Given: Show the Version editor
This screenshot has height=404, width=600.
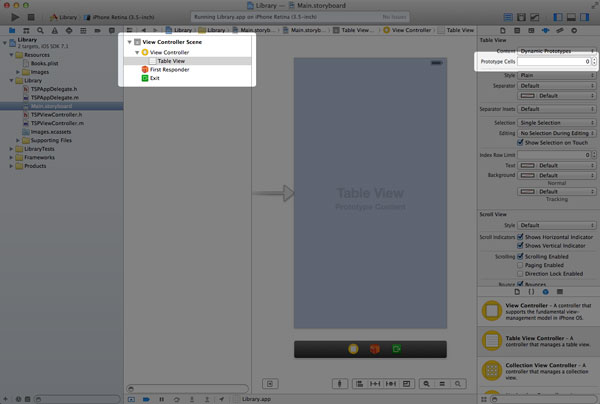Looking at the screenshot, I should point(535,17).
